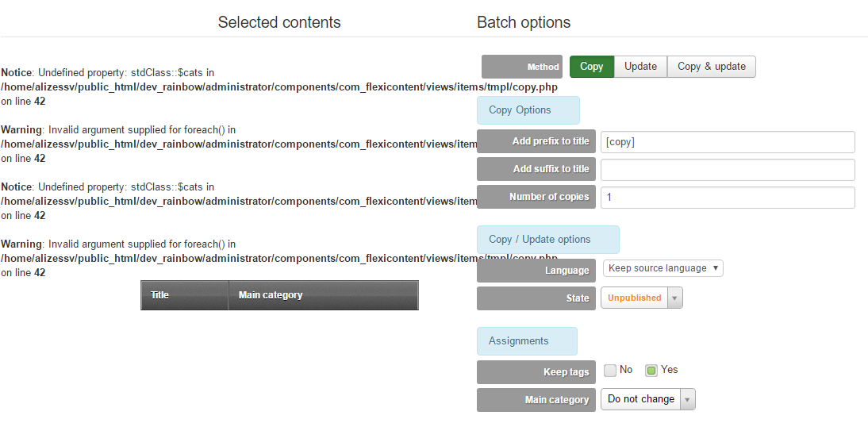Image resolution: width=868 pixels, height=423 pixels.
Task: Click the Add prefix to title field
Action: point(728,142)
